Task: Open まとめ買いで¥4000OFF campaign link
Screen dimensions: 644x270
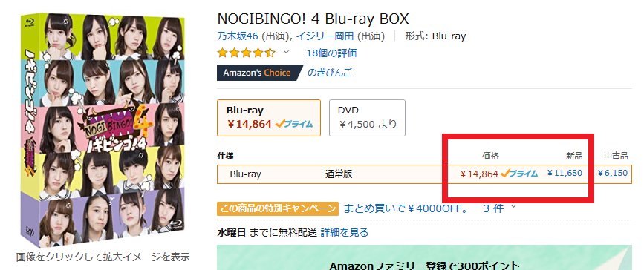Action: click(406, 209)
